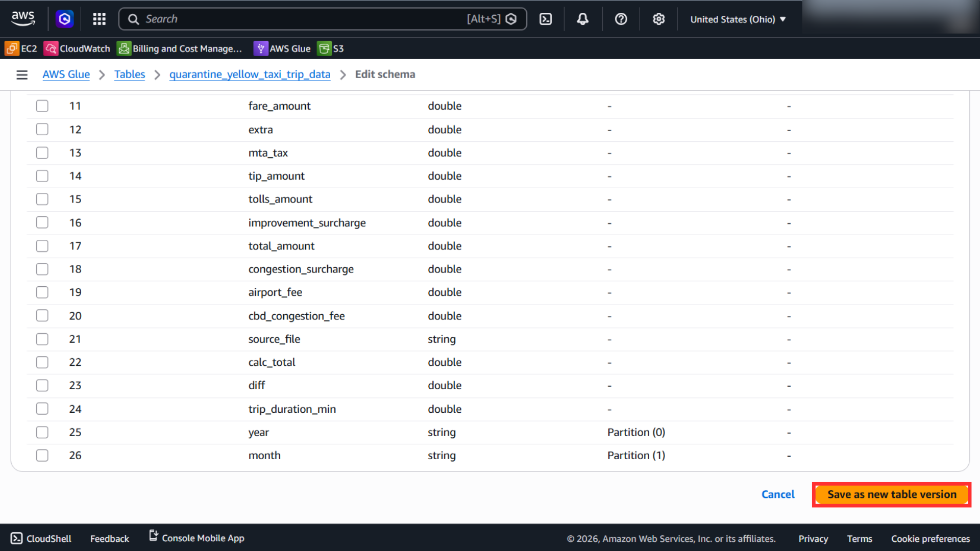Screen dimensions: 980x551
Task: Open the AWS home logo
Action: click(x=23, y=19)
